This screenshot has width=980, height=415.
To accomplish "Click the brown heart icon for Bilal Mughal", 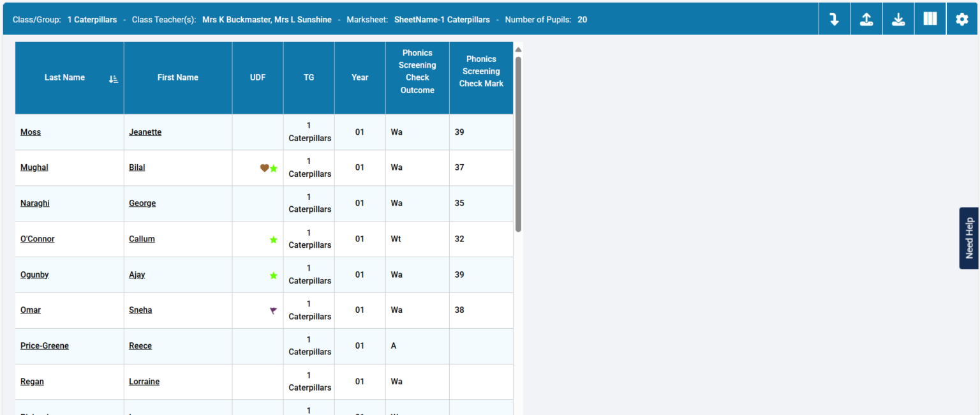I will pos(264,168).
